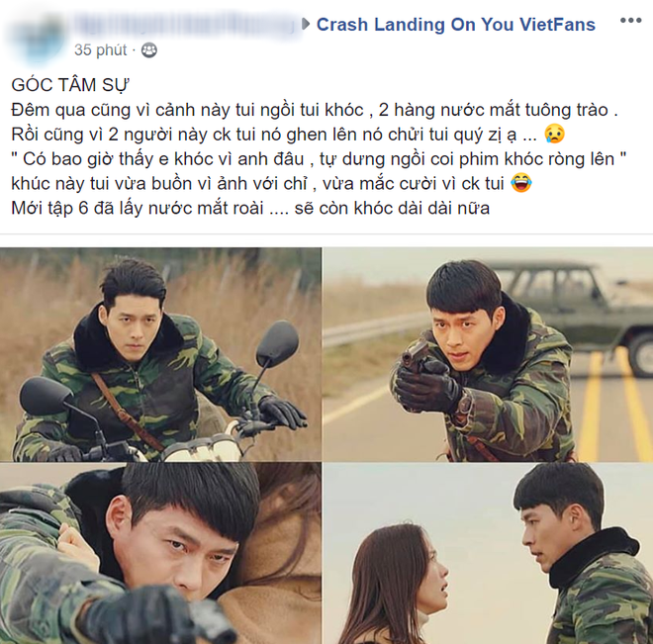Viewport: 653px width, 644px height.
Task: Open the blurred poster profile name
Action: tap(186, 24)
